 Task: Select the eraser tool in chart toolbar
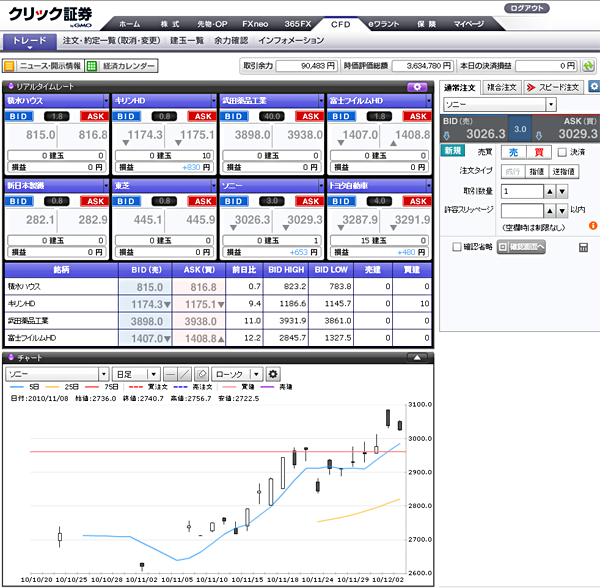pos(201,374)
